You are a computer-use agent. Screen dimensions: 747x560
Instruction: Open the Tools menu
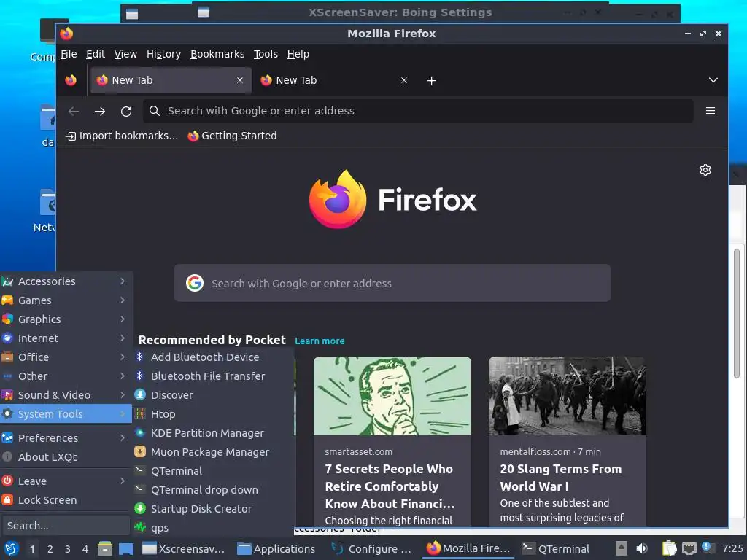point(266,54)
